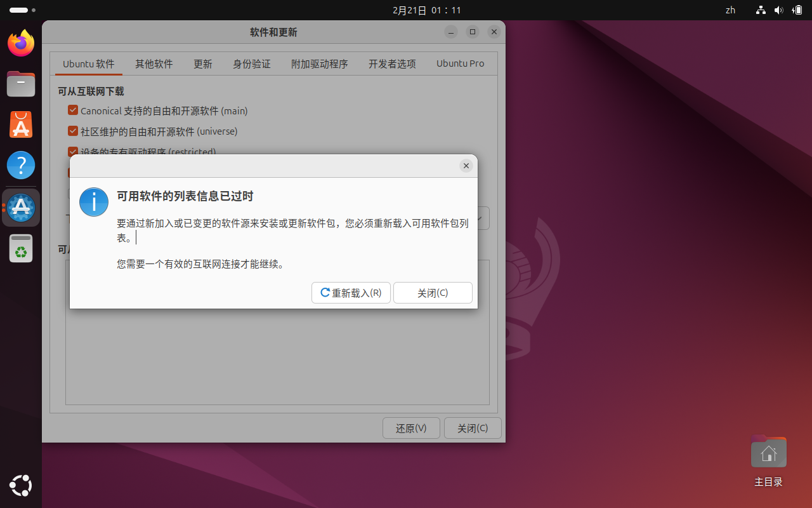Click the 重新载入(R) button
The width and height of the screenshot is (812, 508).
351,293
